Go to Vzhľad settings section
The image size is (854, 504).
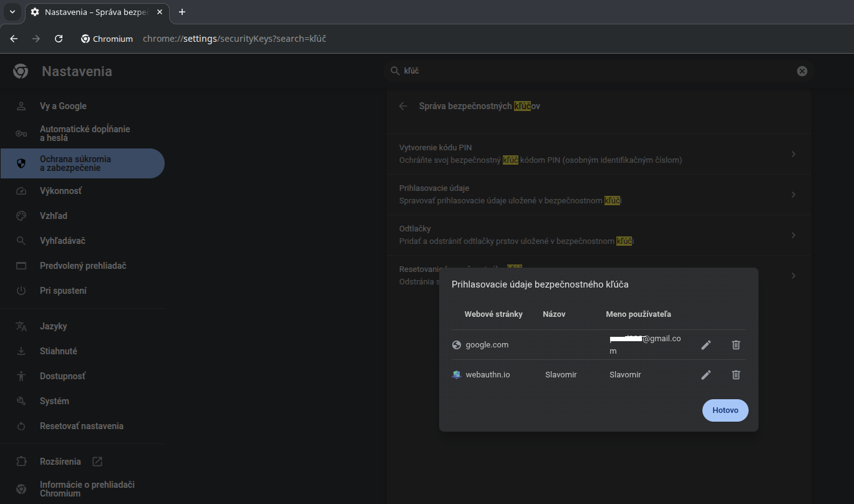pos(54,216)
